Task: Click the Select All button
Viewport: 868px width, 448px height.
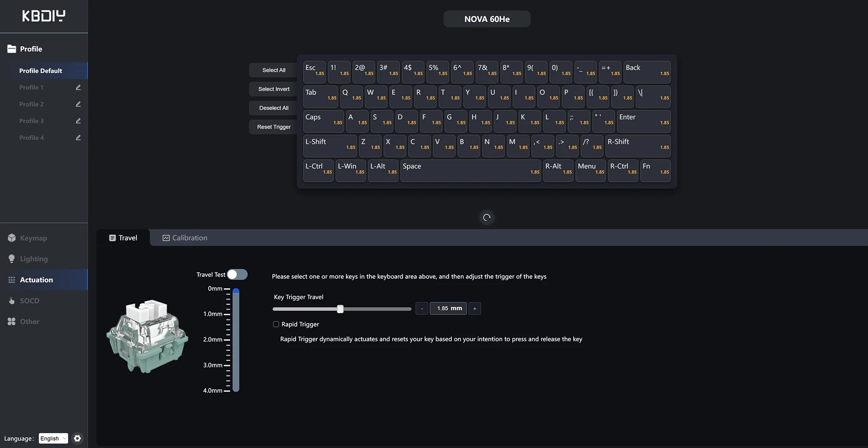Action: [274, 70]
